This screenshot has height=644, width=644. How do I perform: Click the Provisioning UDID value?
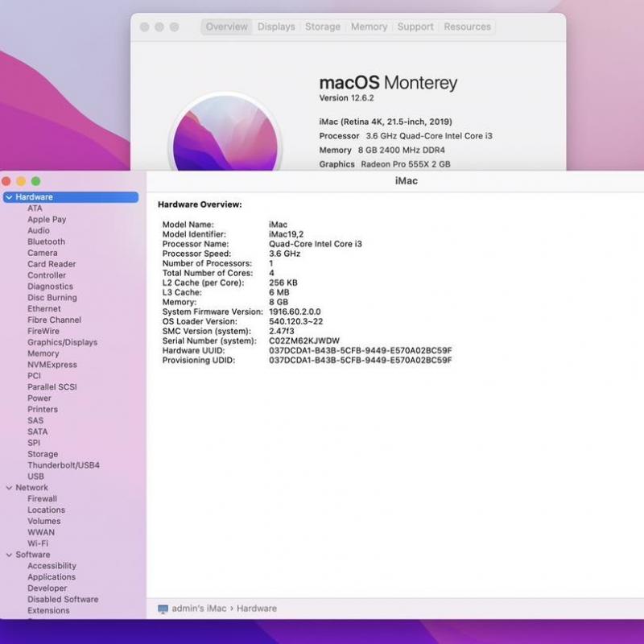pyautogui.click(x=360, y=360)
